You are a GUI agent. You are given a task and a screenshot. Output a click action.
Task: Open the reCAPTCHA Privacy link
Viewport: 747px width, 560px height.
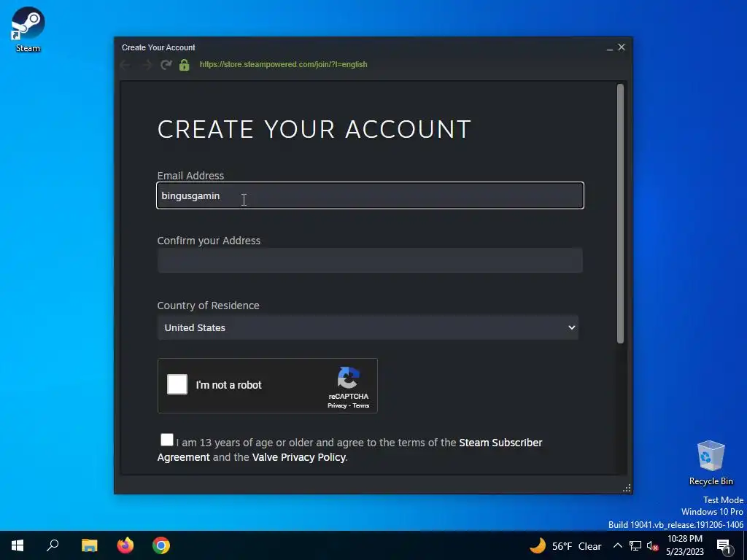(x=337, y=405)
